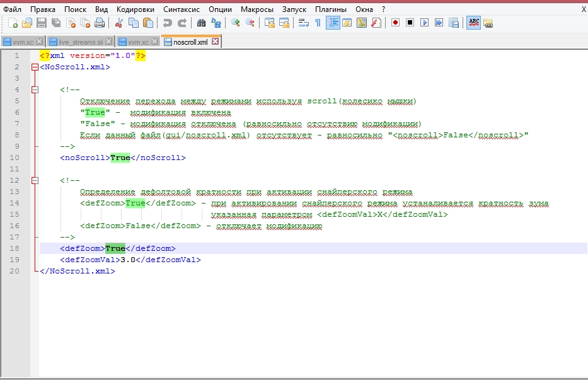This screenshot has height=380, width=588.
Task: Play the recorded macro
Action: 425,23
